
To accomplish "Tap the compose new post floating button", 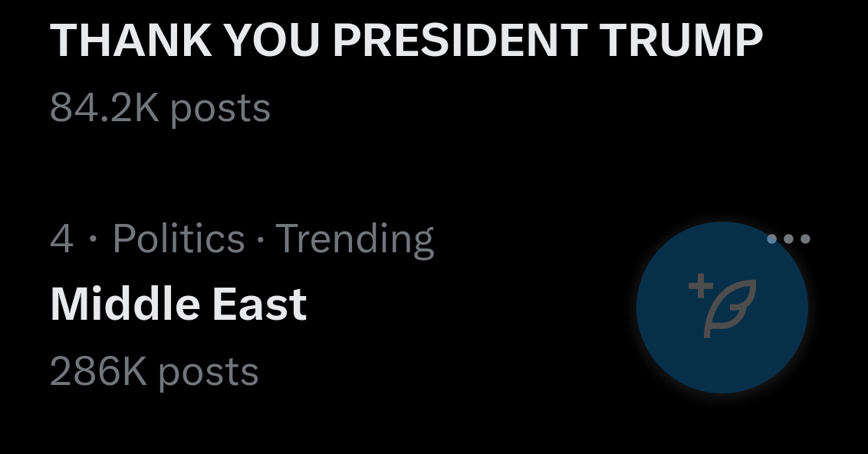I will 722,308.
